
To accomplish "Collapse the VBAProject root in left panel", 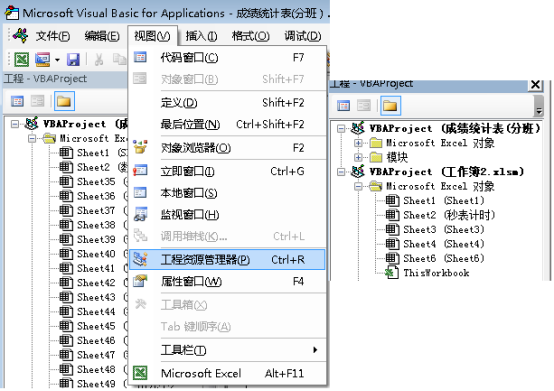I will pos(15,124).
